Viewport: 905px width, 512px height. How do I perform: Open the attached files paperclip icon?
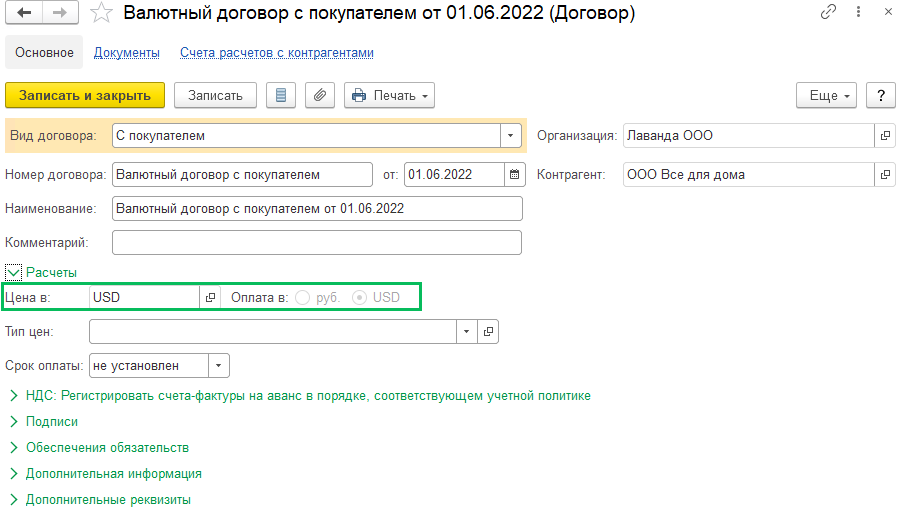pyautogui.click(x=319, y=95)
